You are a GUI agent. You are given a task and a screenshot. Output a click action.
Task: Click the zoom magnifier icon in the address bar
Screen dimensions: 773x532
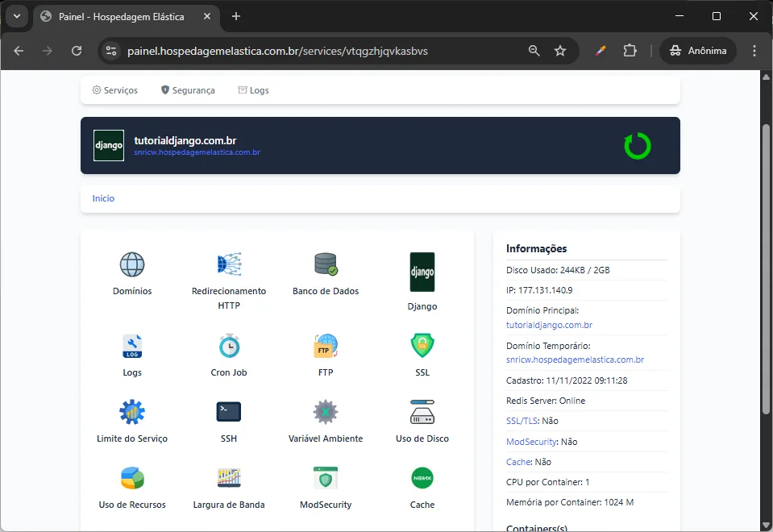pyautogui.click(x=534, y=51)
